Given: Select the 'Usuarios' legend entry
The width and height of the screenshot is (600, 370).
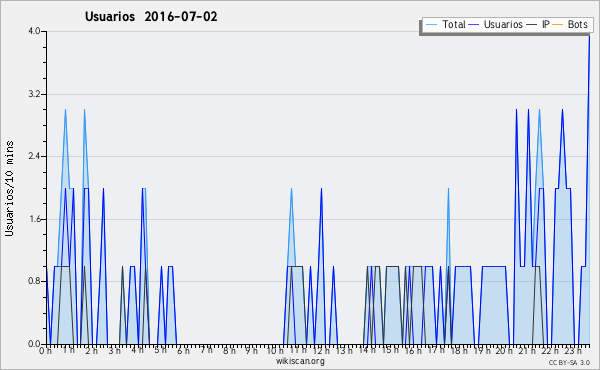Looking at the screenshot, I should coord(503,24).
